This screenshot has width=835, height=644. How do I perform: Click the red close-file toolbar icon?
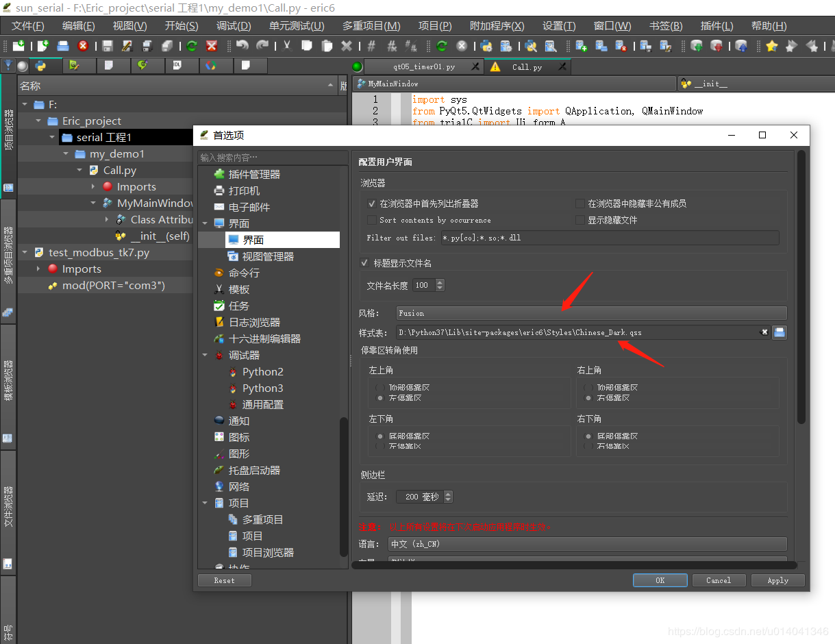point(83,46)
